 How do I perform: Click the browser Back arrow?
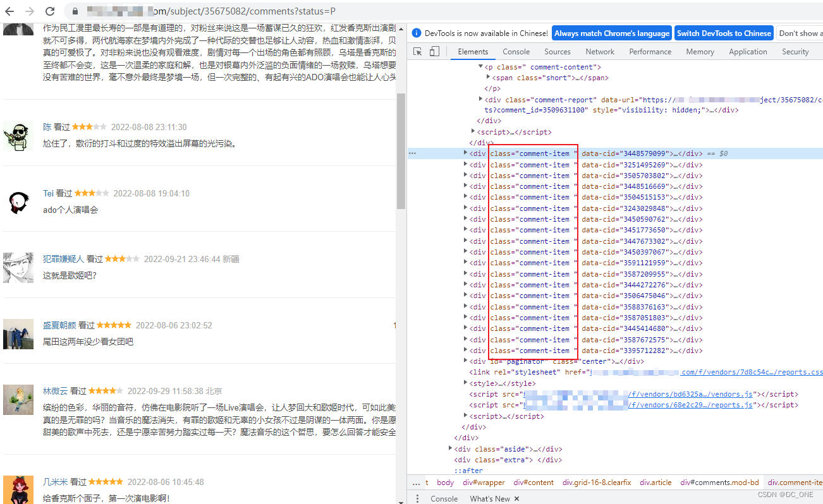[x=9, y=11]
